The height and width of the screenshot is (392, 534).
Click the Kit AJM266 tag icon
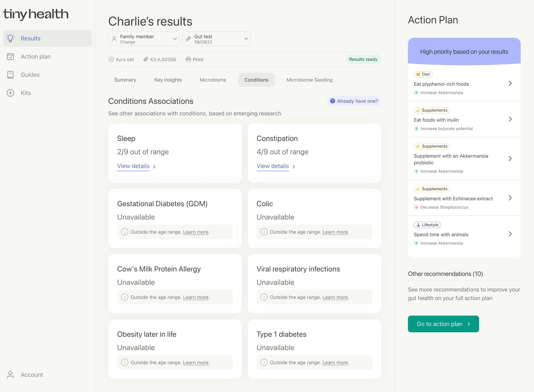click(146, 59)
